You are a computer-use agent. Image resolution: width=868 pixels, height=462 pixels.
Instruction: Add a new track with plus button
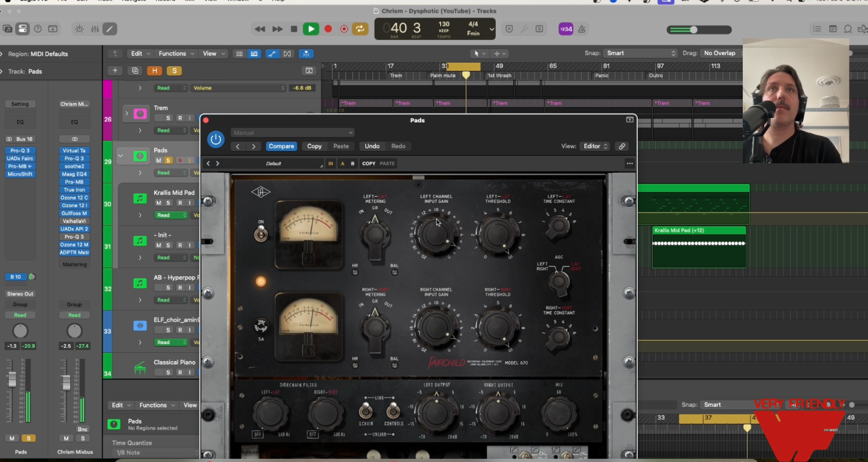tap(115, 70)
